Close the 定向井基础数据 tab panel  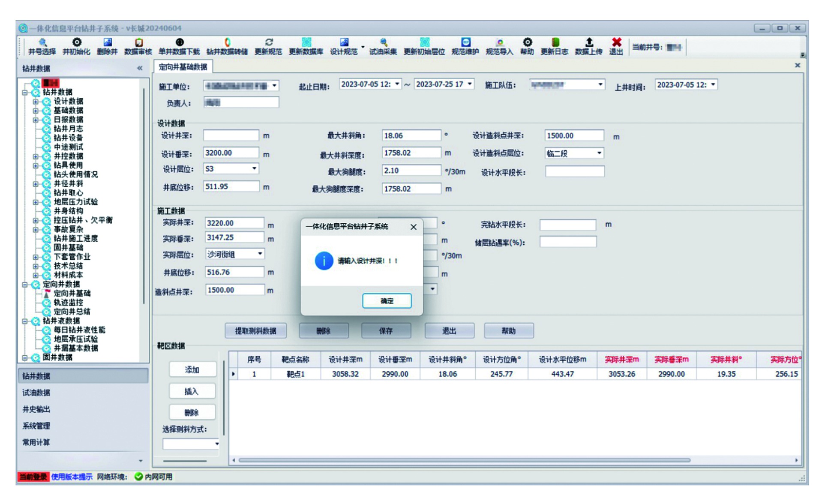pyautogui.click(x=798, y=65)
